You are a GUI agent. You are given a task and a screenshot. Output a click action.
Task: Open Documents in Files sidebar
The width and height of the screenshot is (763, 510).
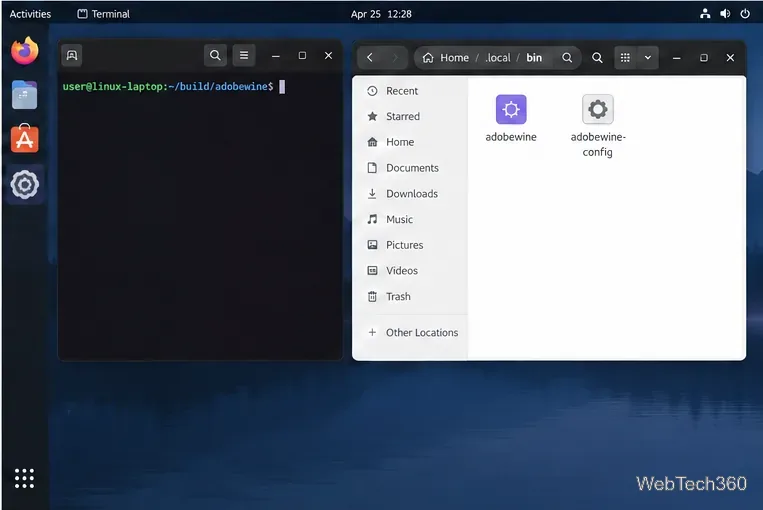tap(410, 168)
